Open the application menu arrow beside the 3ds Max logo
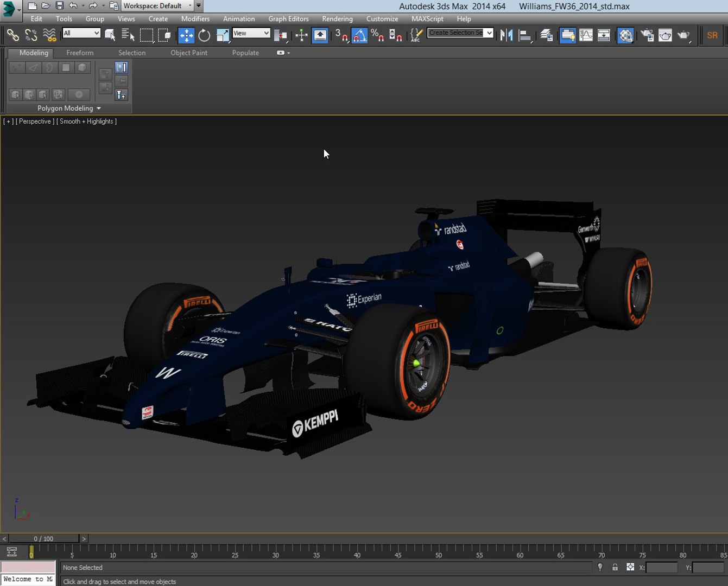728x586 pixels. coord(19,9)
